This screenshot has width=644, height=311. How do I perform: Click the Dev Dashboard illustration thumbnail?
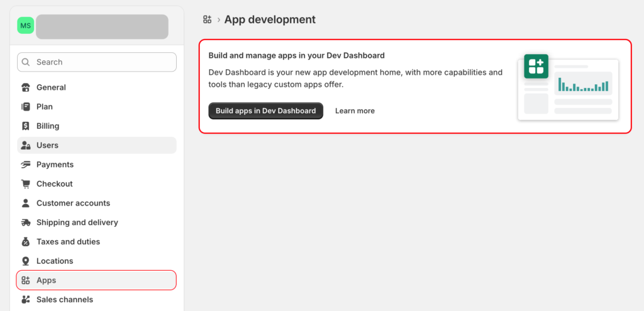[x=568, y=87]
